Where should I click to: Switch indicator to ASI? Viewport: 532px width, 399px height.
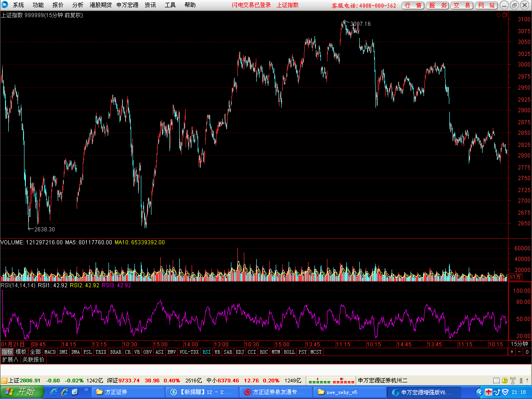coord(159,352)
